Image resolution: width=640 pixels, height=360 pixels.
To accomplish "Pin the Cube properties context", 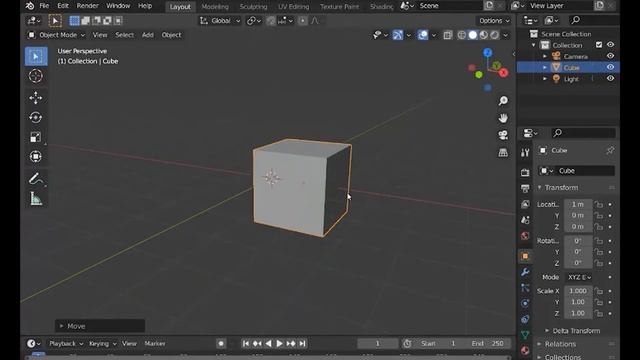I will pos(610,151).
